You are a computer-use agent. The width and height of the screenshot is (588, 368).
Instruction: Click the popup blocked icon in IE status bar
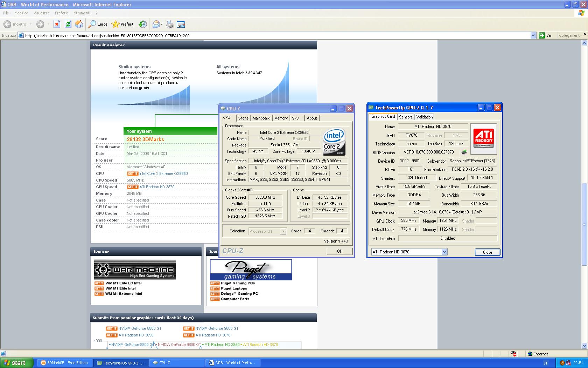(x=513, y=354)
